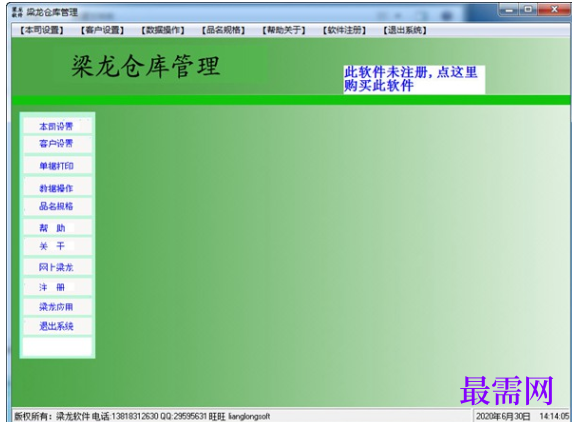The image size is (572, 422).
Task: Click the 客户设置 sidebar button
Action: [x=57, y=144]
